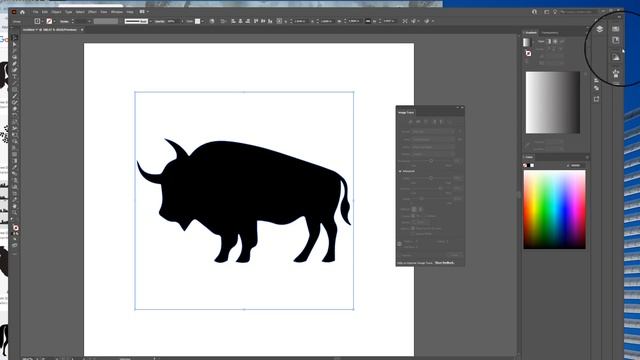
Task: Click the Threshold slider in Image Trace
Action: 431,161
